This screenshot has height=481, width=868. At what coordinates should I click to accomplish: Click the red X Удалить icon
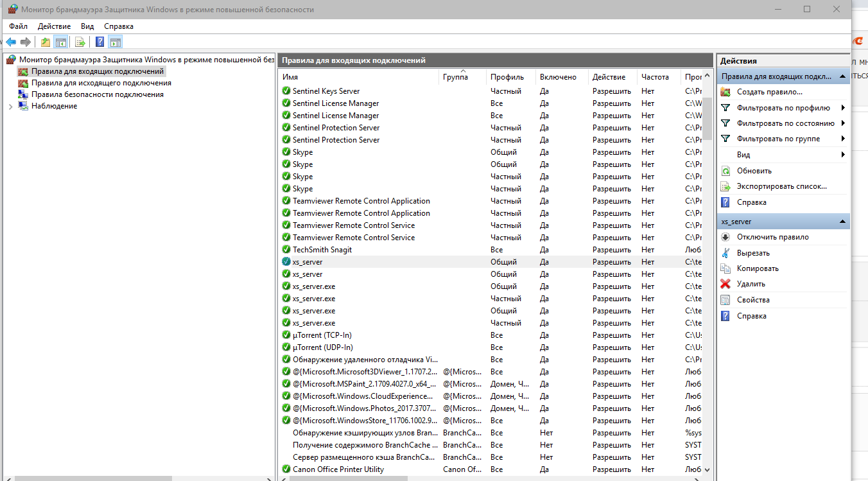(x=725, y=284)
